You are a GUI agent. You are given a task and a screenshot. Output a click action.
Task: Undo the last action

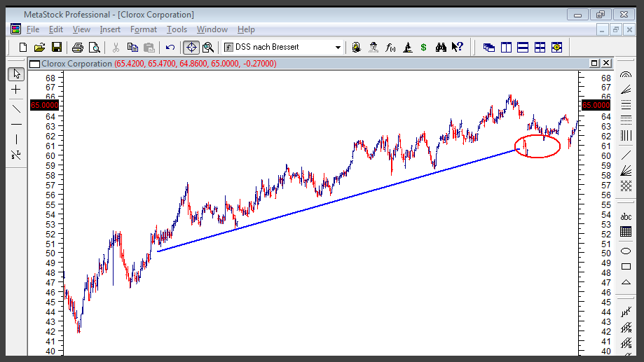(x=170, y=47)
